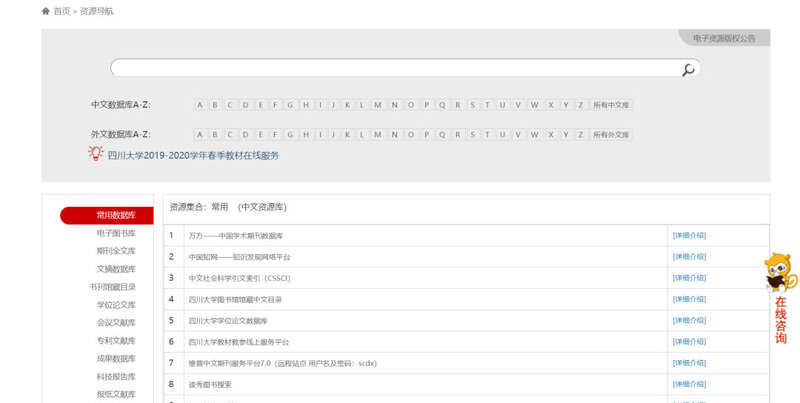Image resolution: width=800 pixels, height=403 pixels.
Task: Open the 四川大学2019-2020学年春季教材在线服务 link
Action: click(193, 156)
